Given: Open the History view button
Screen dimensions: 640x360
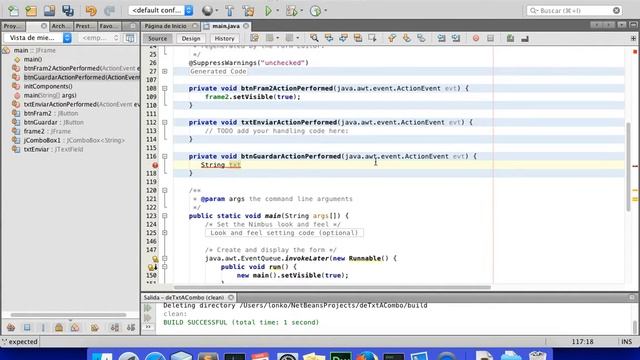Looking at the screenshot, I should coord(224,38).
